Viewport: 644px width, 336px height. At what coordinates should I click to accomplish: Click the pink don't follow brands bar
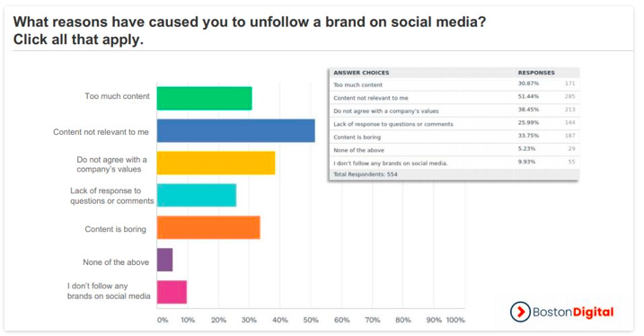172,292
